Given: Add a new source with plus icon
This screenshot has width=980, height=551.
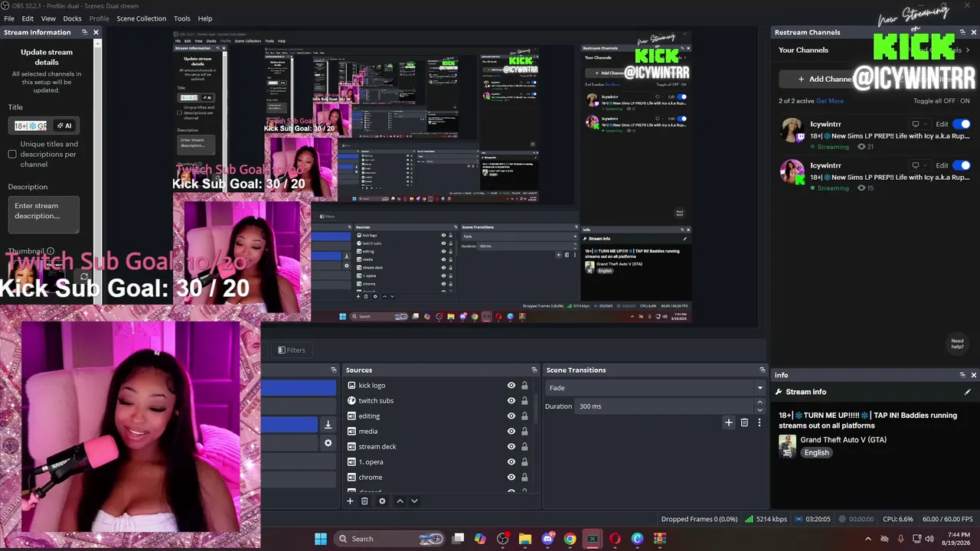Looking at the screenshot, I should tap(350, 501).
